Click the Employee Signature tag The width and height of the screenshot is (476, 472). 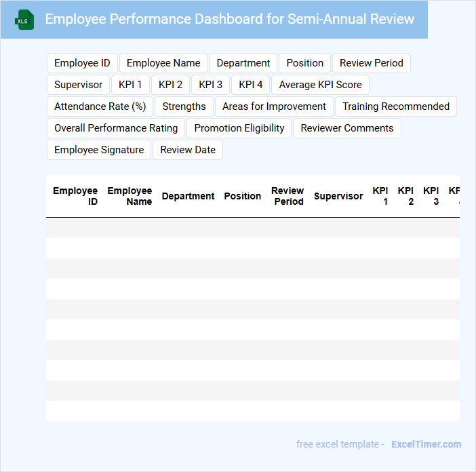point(99,150)
